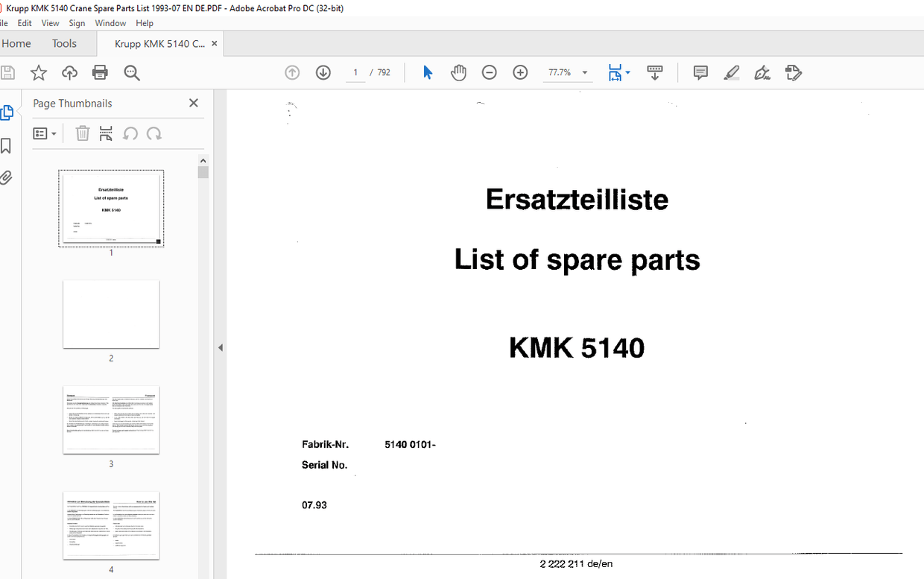Select the Hand tool

[x=458, y=72]
